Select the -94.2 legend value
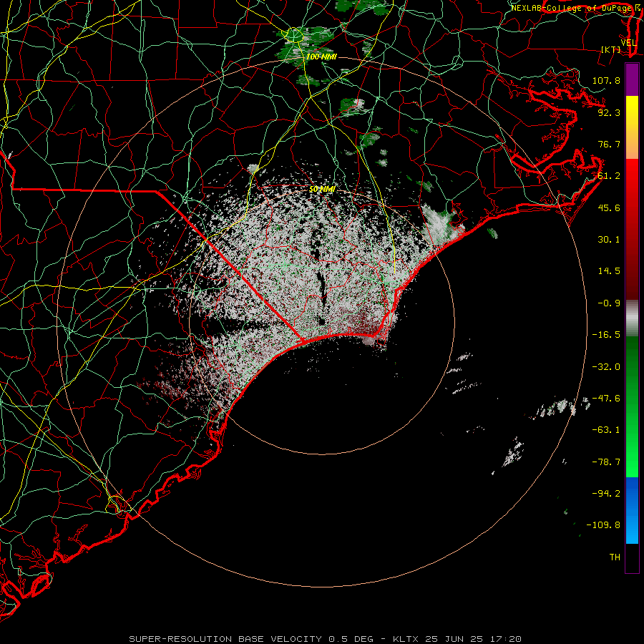The width and height of the screenshot is (644, 644). pyautogui.click(x=606, y=494)
